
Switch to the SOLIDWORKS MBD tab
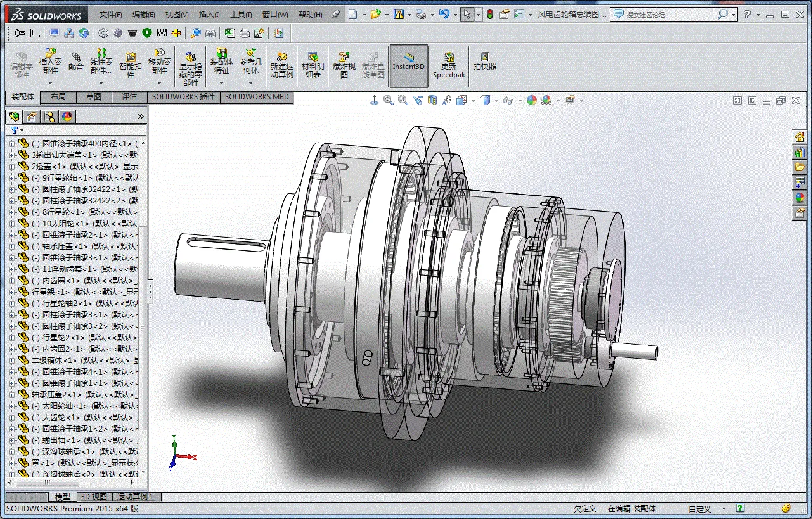tap(257, 97)
